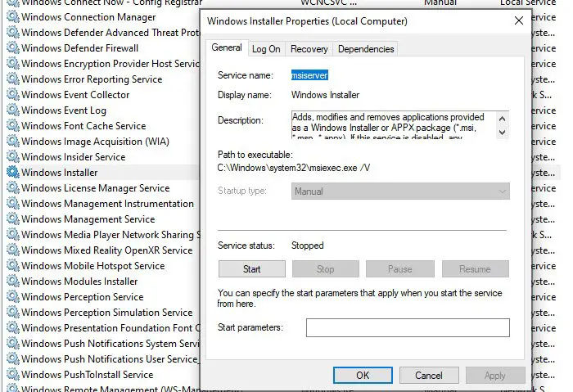The image size is (573, 392).
Task: Click gear icon beside Windows Push Notifications User Service
Action: pos(13,358)
